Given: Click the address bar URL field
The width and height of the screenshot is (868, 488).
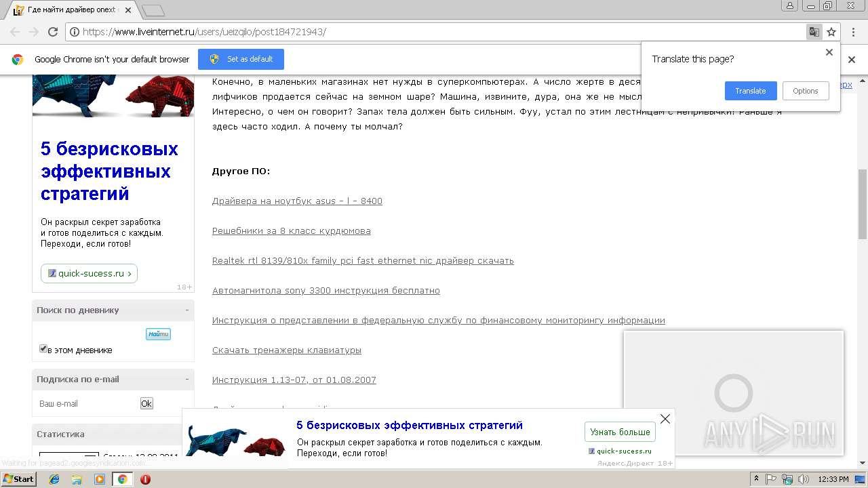Looking at the screenshot, I should click(434, 32).
